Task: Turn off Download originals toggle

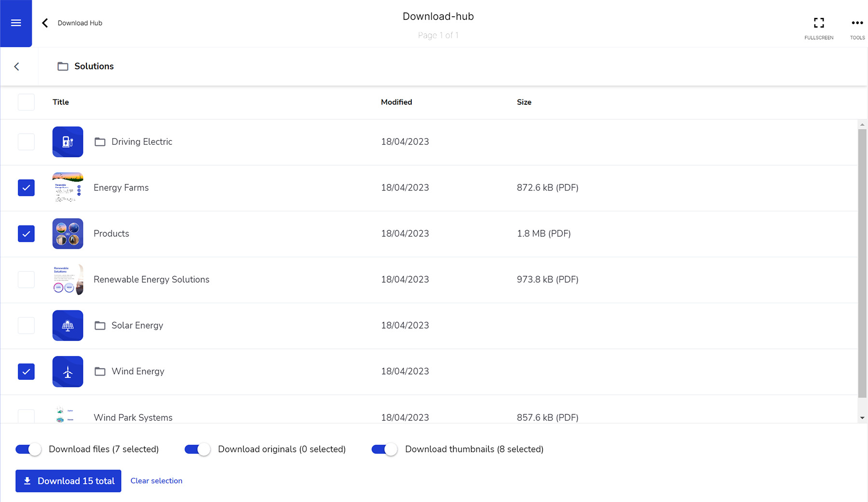Action: [197, 449]
